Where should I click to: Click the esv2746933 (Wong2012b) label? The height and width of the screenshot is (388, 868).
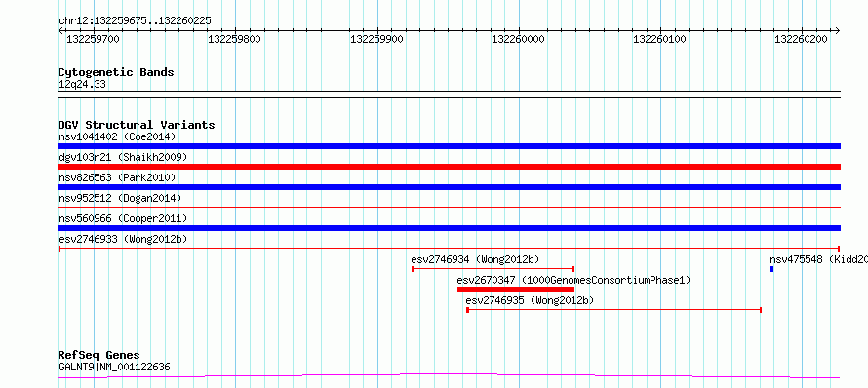pos(123,239)
